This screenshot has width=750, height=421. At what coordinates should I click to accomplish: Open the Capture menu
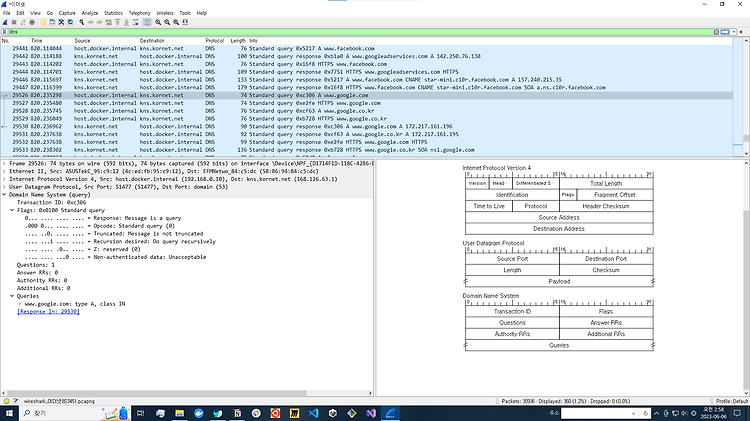point(67,13)
